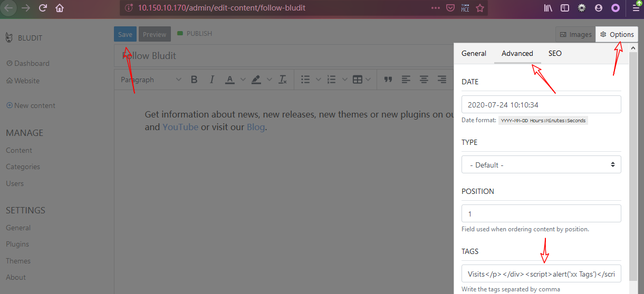Open the Content management page
644x294 pixels.
pos(19,150)
